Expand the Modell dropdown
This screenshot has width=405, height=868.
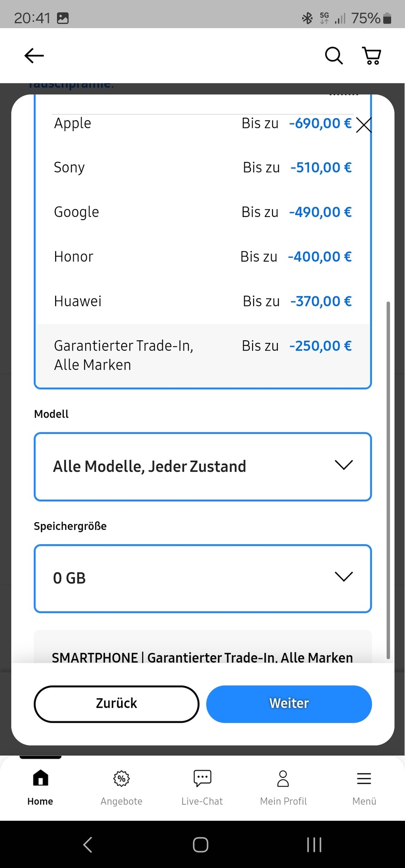pos(203,467)
